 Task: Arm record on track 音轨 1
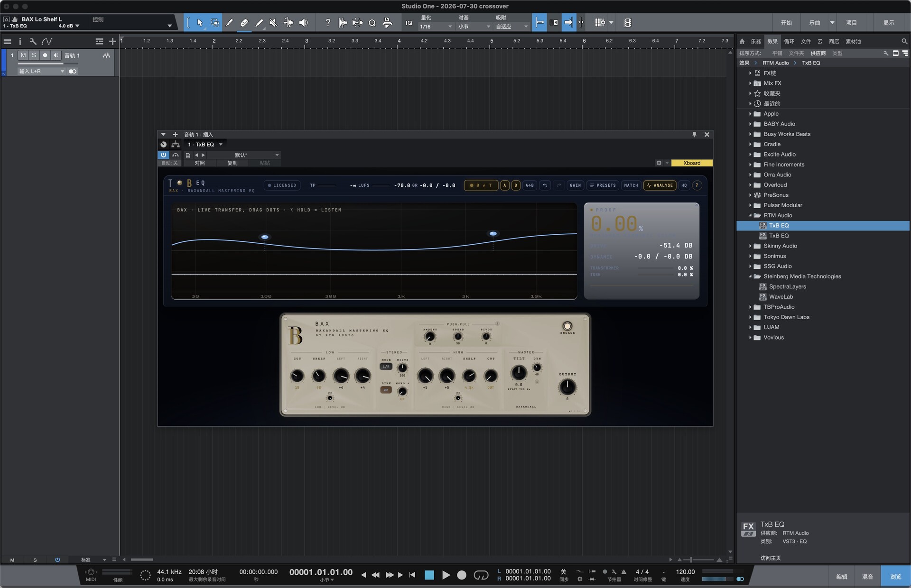(45, 55)
